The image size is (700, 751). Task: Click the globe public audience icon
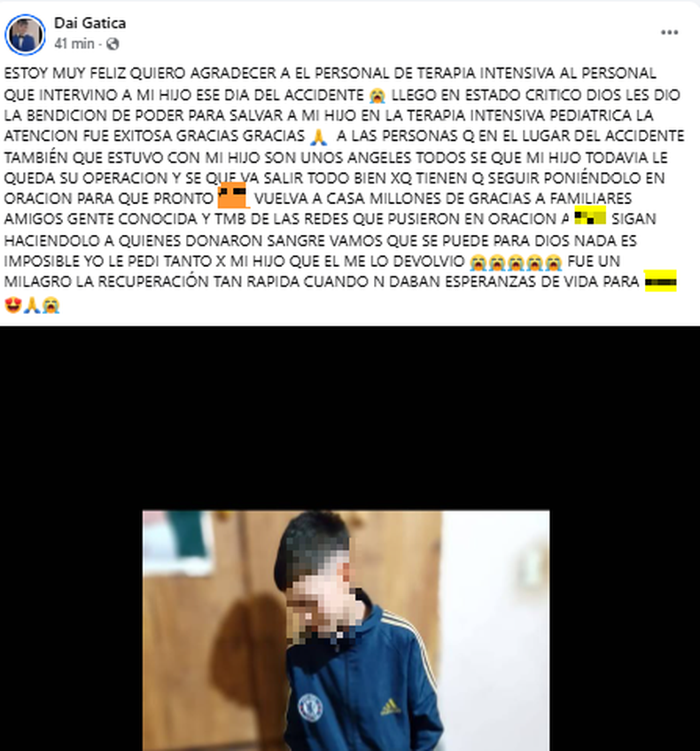pos(113,44)
